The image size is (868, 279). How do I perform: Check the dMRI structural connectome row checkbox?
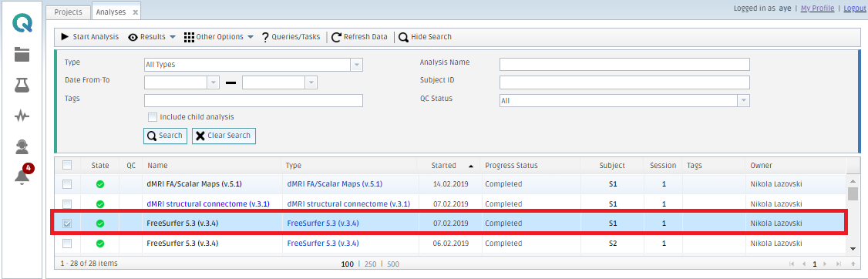(x=67, y=203)
